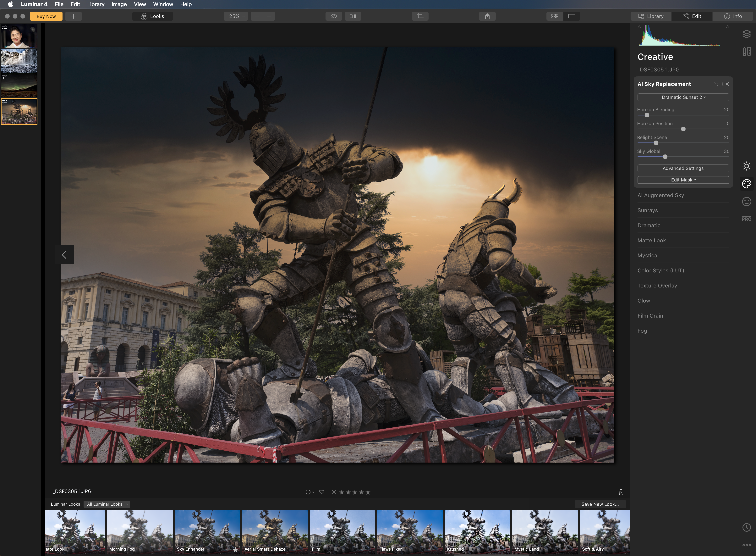The height and width of the screenshot is (556, 756).
Task: Adjust the Sky Global slider
Action: 665,157
